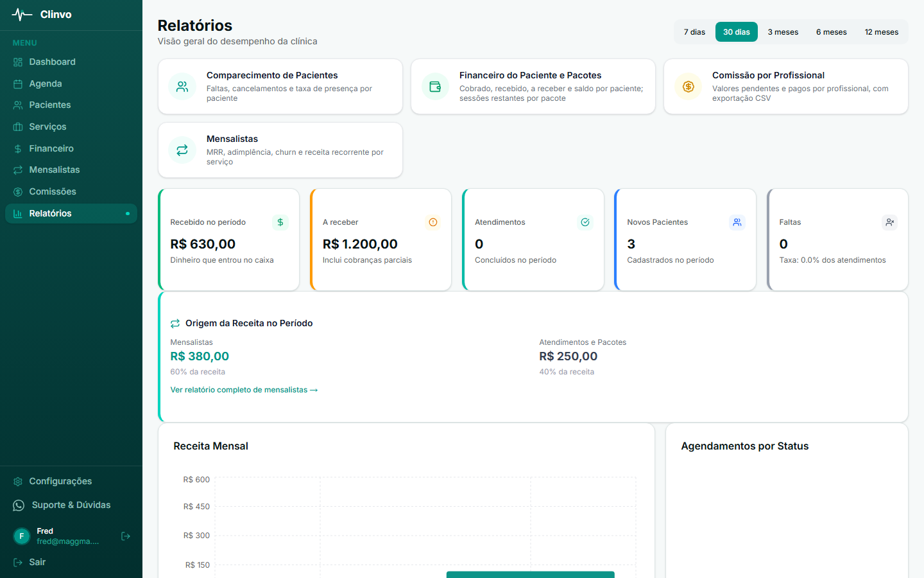Click the Agendamentos por Status heading

tap(744, 446)
